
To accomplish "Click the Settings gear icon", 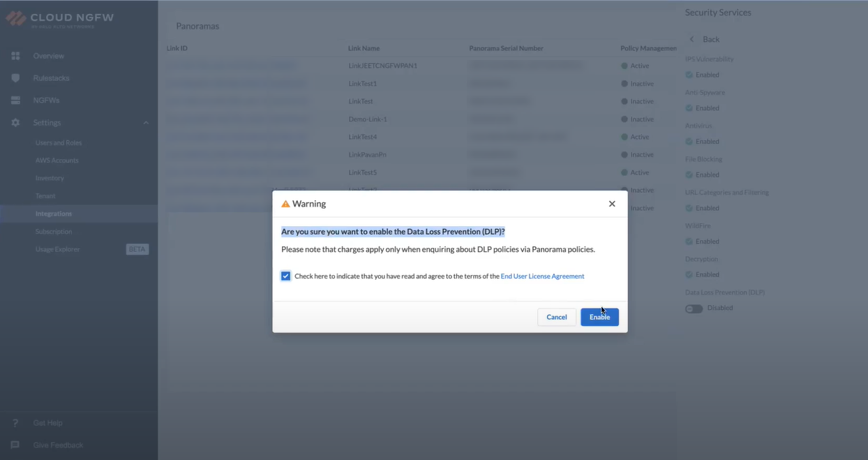I will (15, 123).
